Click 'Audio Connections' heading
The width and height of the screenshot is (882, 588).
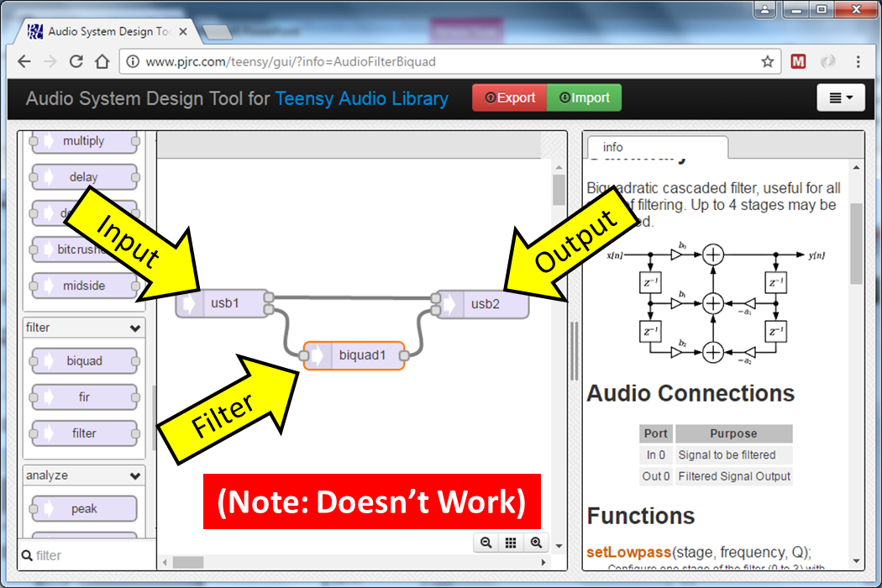690,393
